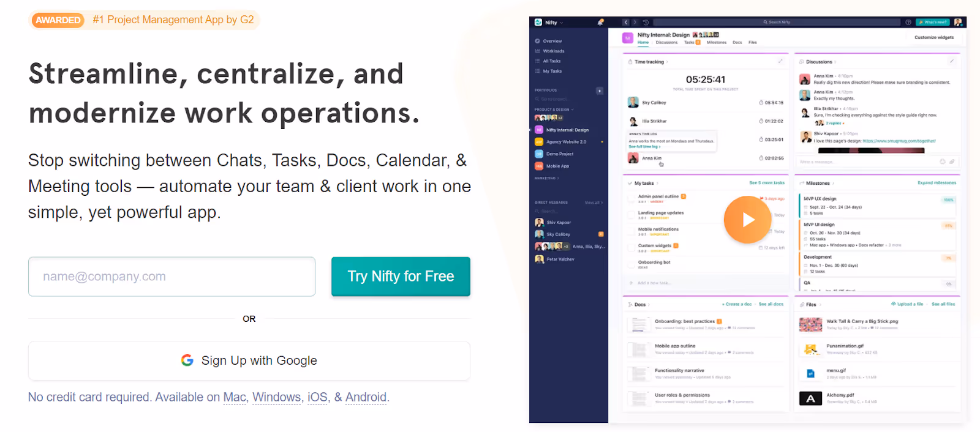
Task: Click MVP UI design progress badge
Action: [948, 226]
